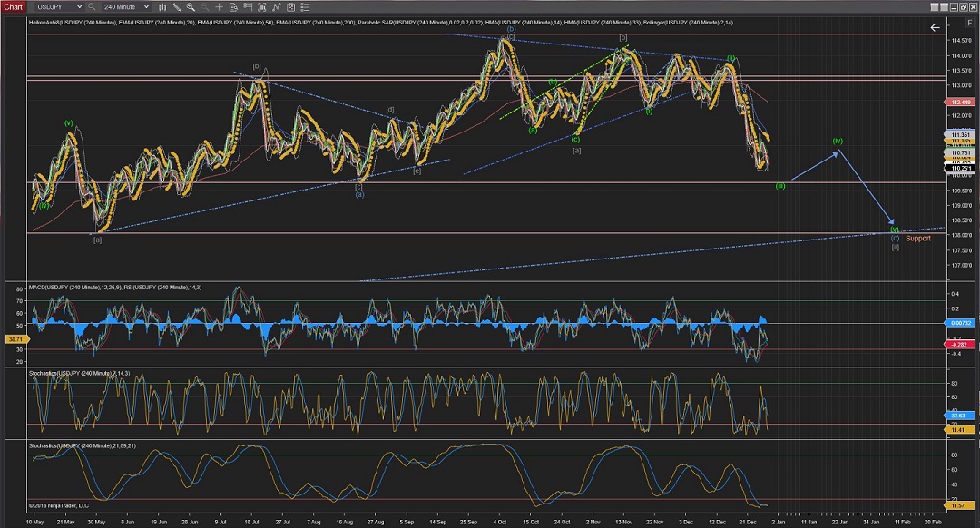
Task: Click the 112.449 red price marker
Action: (961, 102)
